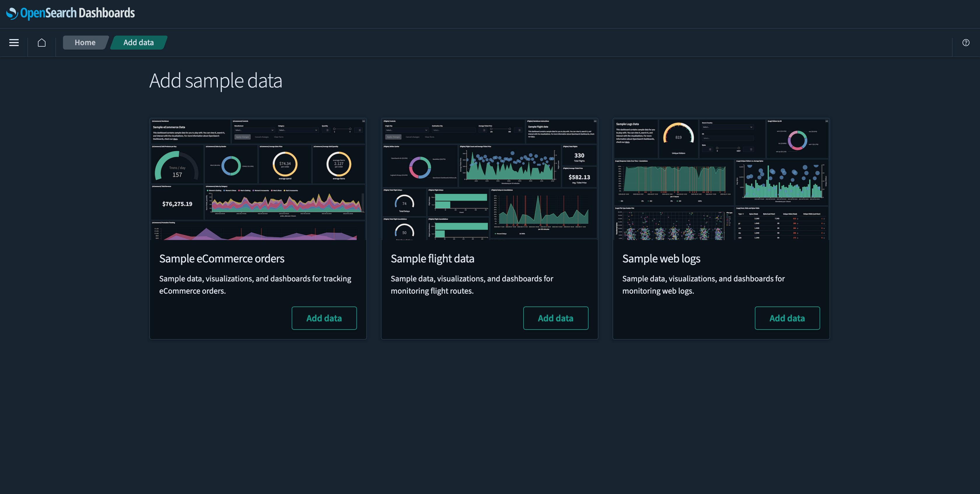Image resolution: width=980 pixels, height=494 pixels.
Task: Go to the home icon
Action: point(42,43)
